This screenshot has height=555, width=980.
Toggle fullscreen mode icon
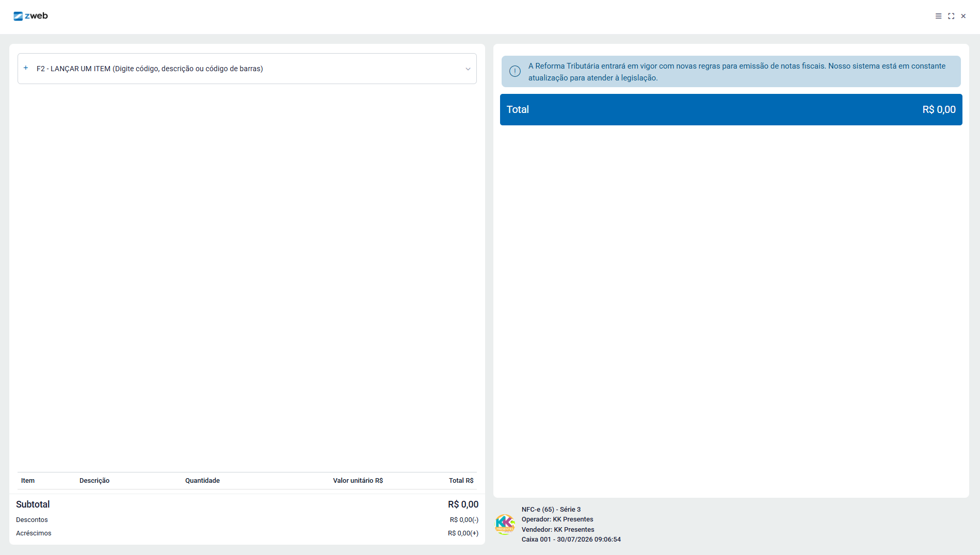[951, 16]
